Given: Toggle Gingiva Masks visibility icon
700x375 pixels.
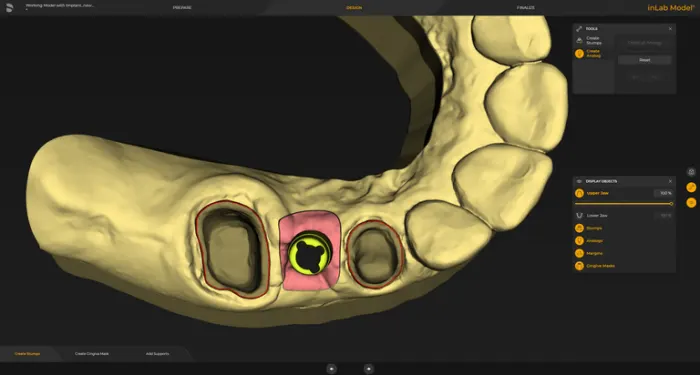Looking at the screenshot, I should coord(579,266).
